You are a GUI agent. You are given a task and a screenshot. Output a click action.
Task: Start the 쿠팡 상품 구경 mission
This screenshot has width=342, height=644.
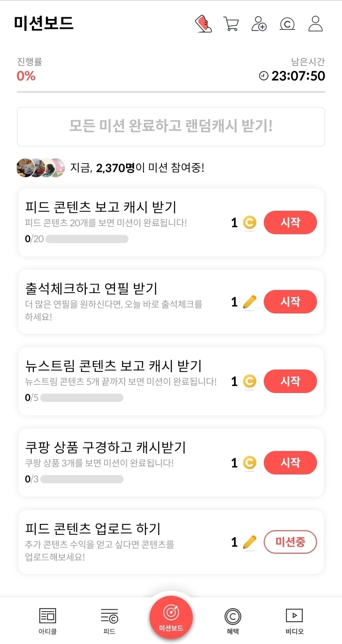290,463
